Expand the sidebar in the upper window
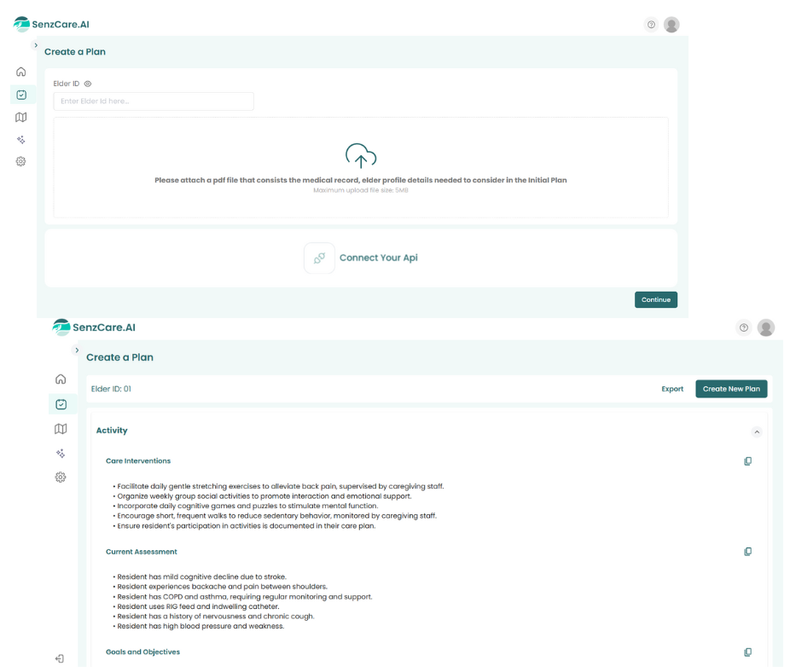Image resolution: width=802 pixels, height=672 pixels. (x=35, y=45)
